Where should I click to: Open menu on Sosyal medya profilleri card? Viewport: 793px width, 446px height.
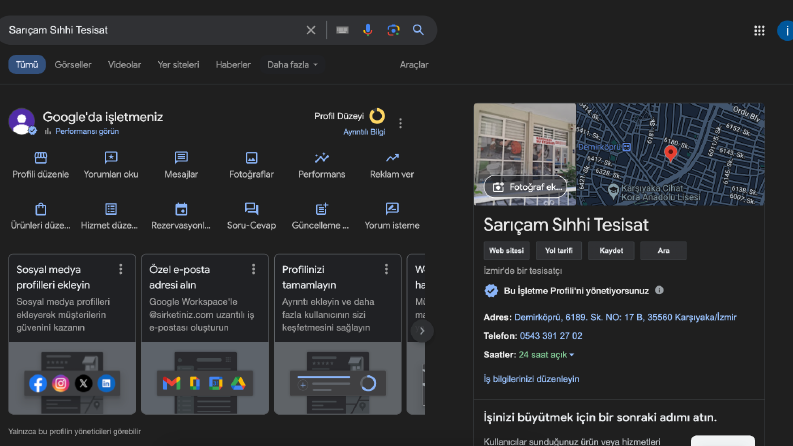[120, 270]
